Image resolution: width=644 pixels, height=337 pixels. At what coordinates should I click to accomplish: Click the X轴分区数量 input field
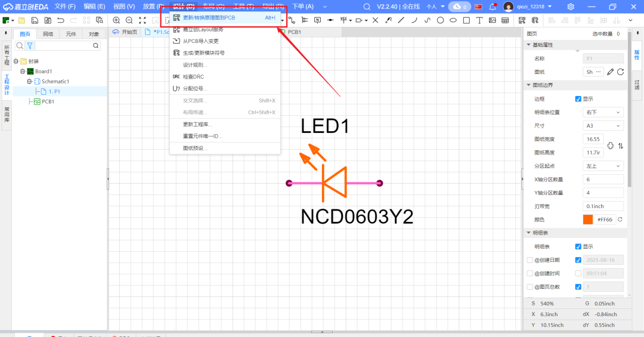(x=603, y=180)
